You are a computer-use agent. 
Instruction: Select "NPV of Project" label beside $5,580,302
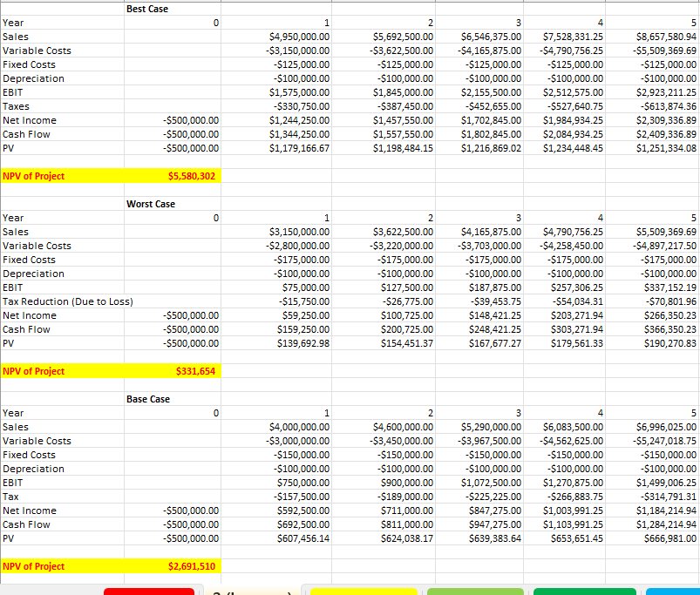click(33, 176)
